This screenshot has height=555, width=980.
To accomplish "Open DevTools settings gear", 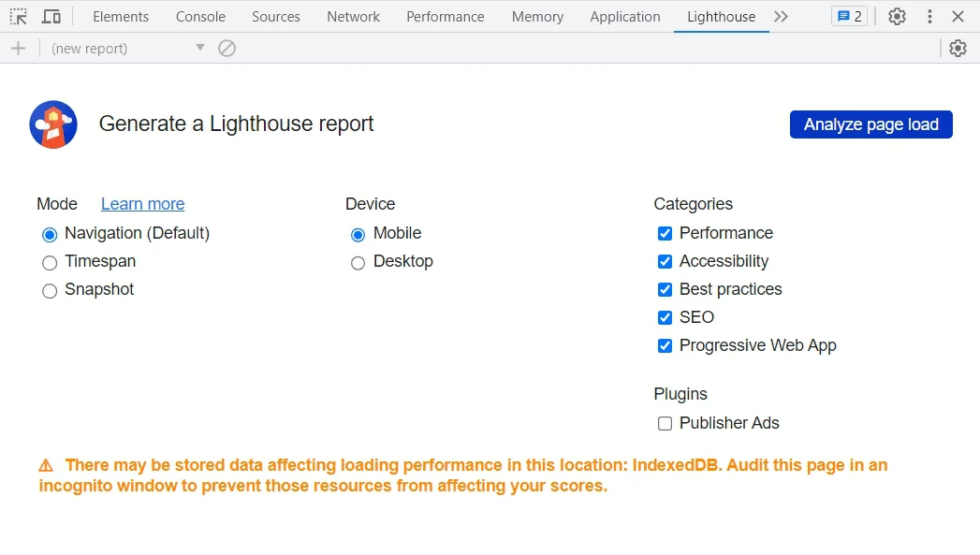I will click(897, 17).
